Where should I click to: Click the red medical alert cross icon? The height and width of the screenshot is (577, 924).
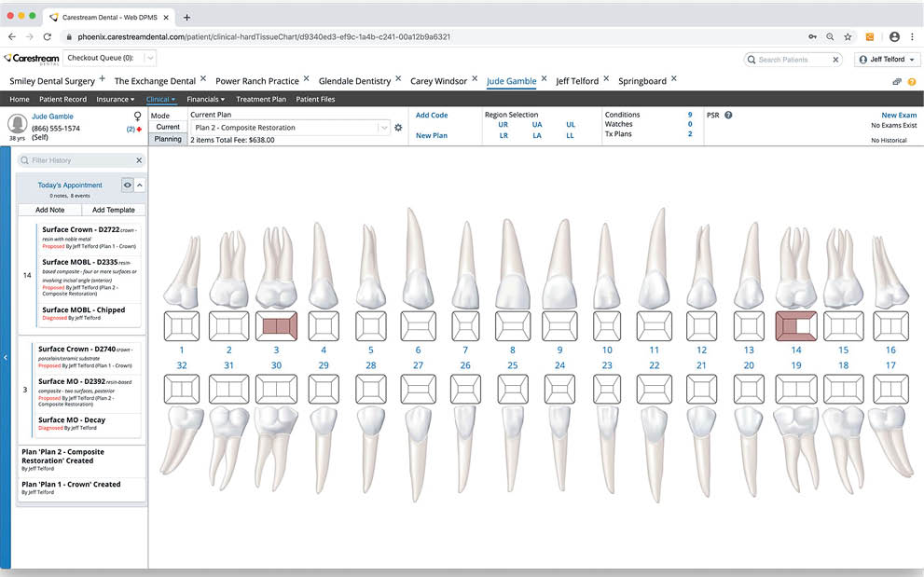click(140, 129)
